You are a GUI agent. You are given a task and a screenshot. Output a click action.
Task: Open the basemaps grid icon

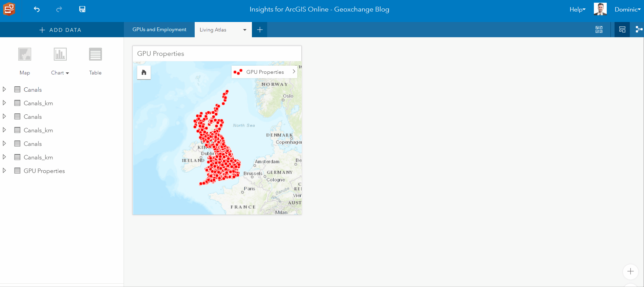click(x=599, y=29)
